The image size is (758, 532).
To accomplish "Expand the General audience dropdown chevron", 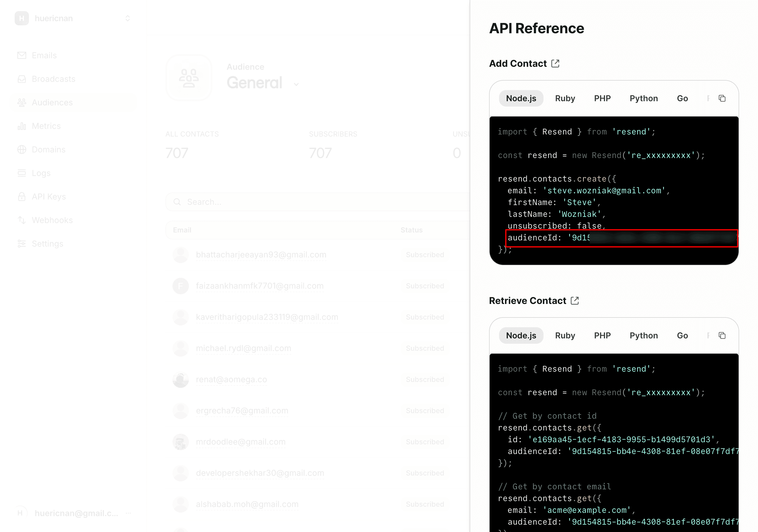I will 296,84.
